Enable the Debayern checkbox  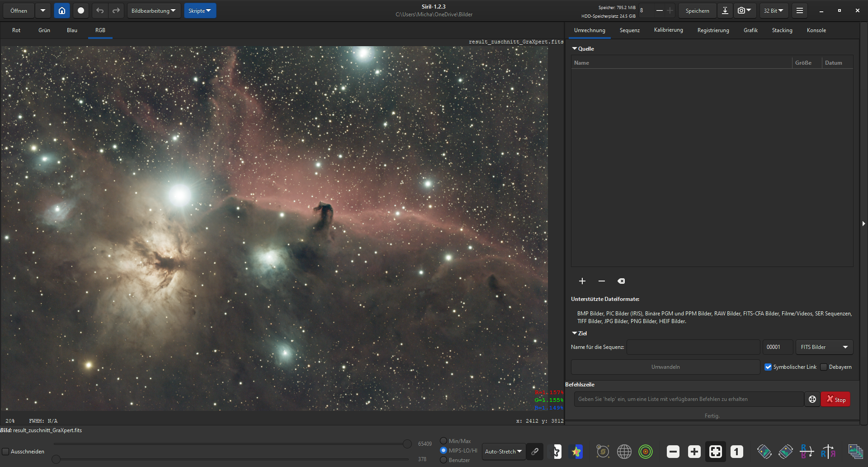(824, 367)
